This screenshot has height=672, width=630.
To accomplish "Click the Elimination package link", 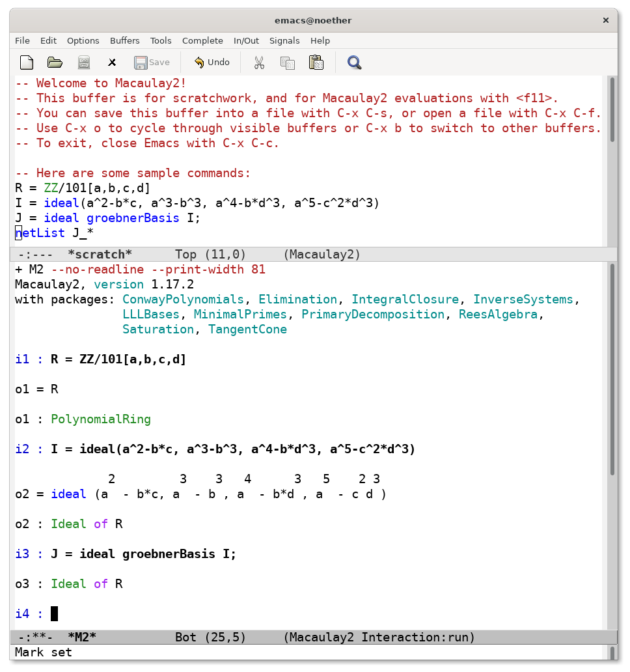I will click(297, 300).
